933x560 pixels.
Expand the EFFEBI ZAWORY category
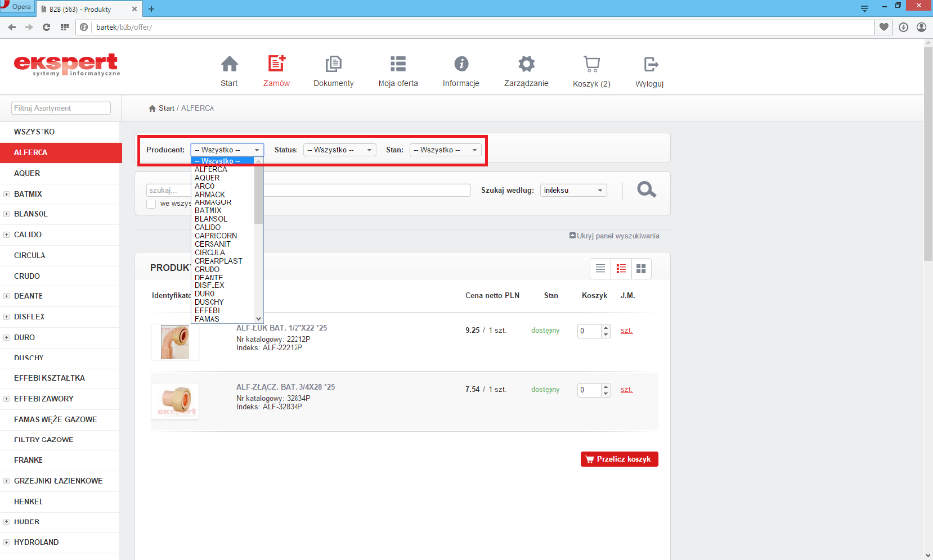pyautogui.click(x=7, y=399)
